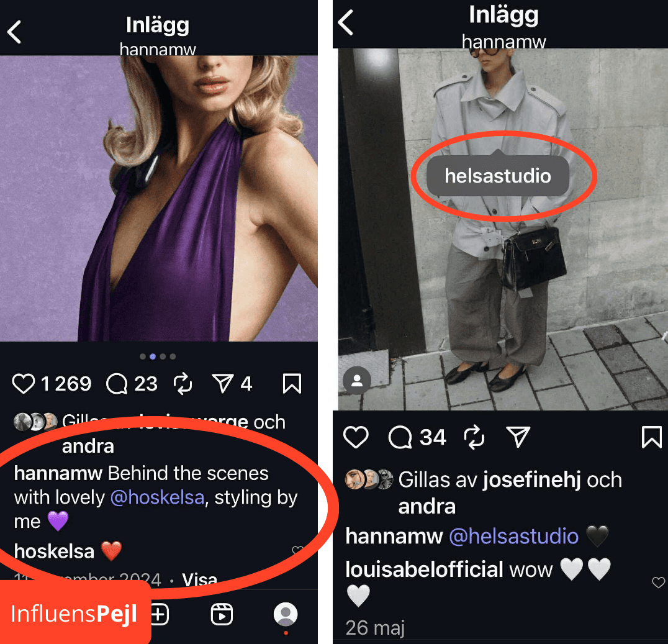Screen dimensions: 668x644
Task: Tap the back arrow on the left post
Action: 14,32
